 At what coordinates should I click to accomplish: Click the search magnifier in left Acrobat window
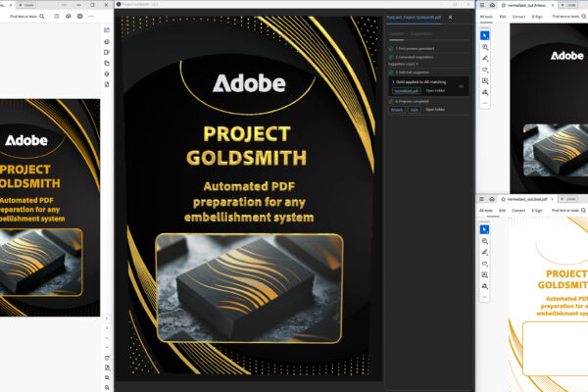pyautogui.click(x=42, y=17)
